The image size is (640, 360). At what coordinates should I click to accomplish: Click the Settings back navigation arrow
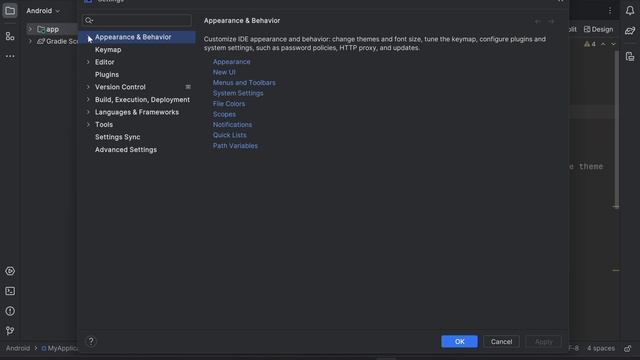pos(538,21)
